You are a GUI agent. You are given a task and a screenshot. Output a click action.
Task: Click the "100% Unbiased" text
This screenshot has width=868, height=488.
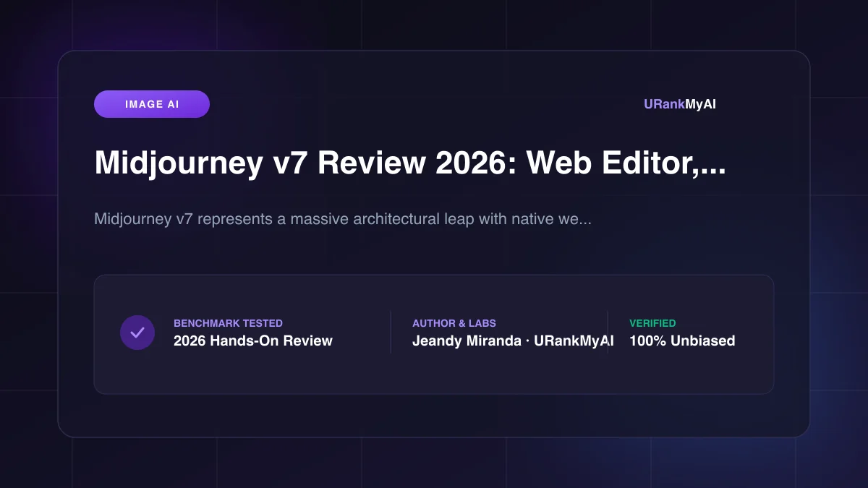point(682,341)
